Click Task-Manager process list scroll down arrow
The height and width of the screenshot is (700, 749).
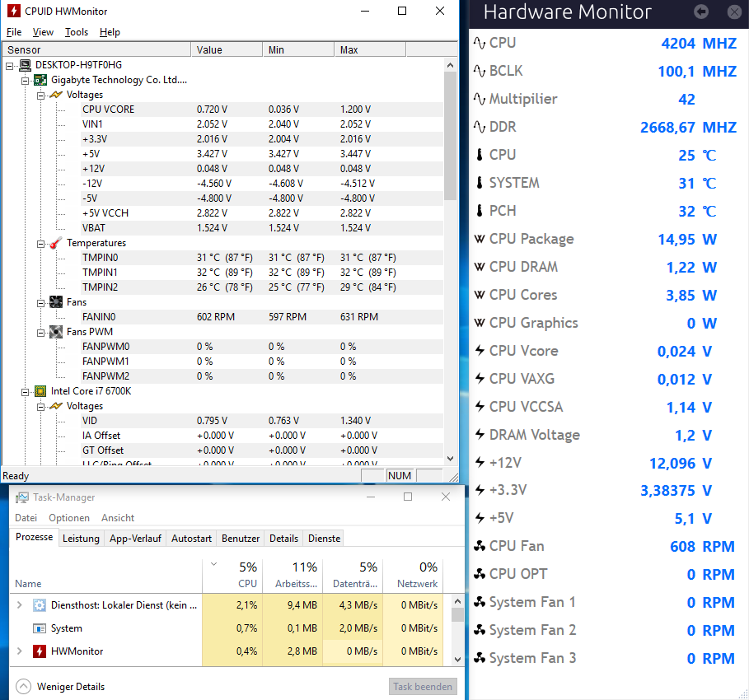457,660
